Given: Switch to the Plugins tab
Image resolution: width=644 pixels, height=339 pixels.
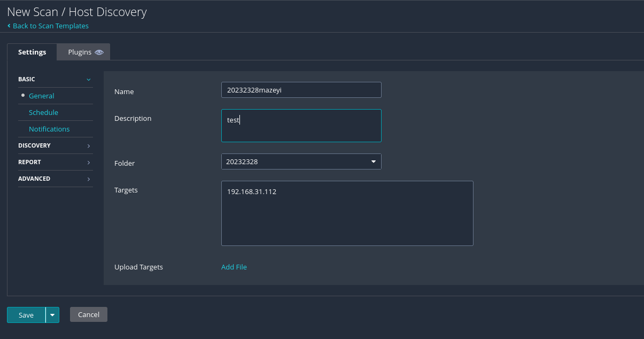Looking at the screenshot, I should [x=80, y=52].
